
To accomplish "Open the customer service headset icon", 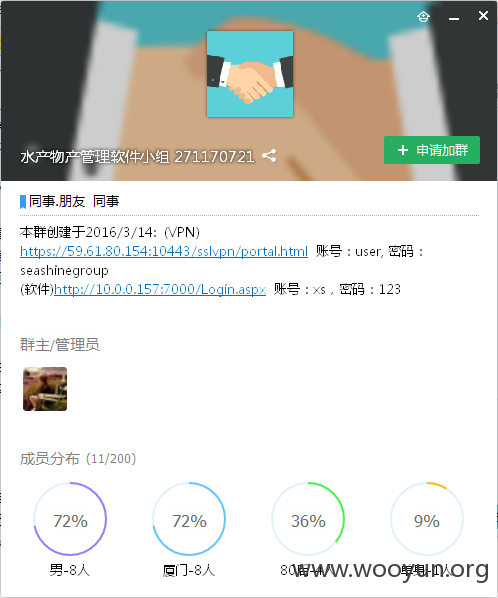I will [x=423, y=17].
